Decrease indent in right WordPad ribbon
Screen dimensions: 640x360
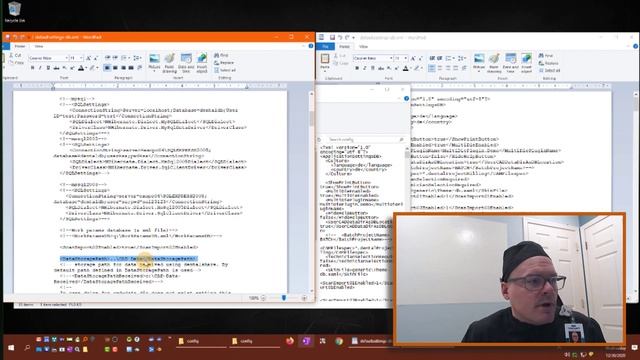432,58
